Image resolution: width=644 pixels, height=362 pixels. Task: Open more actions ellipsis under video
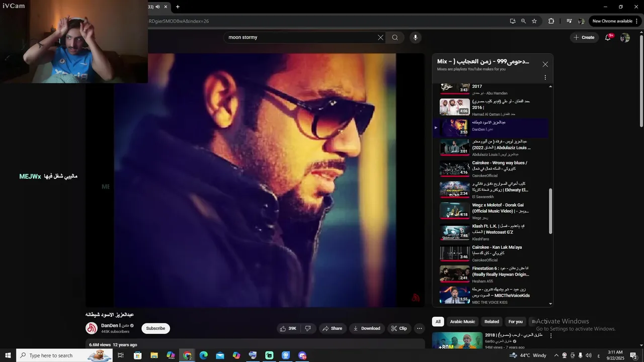point(419,328)
